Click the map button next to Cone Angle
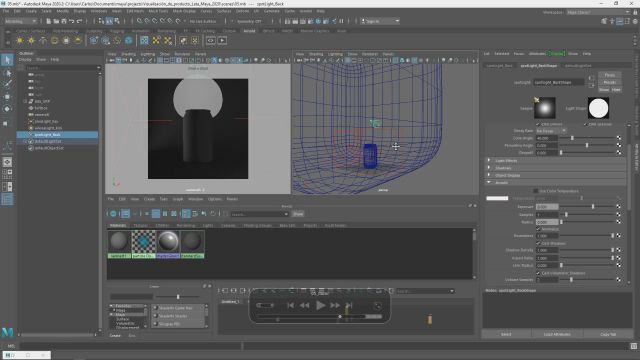This screenshot has height=360, width=640. [619, 138]
